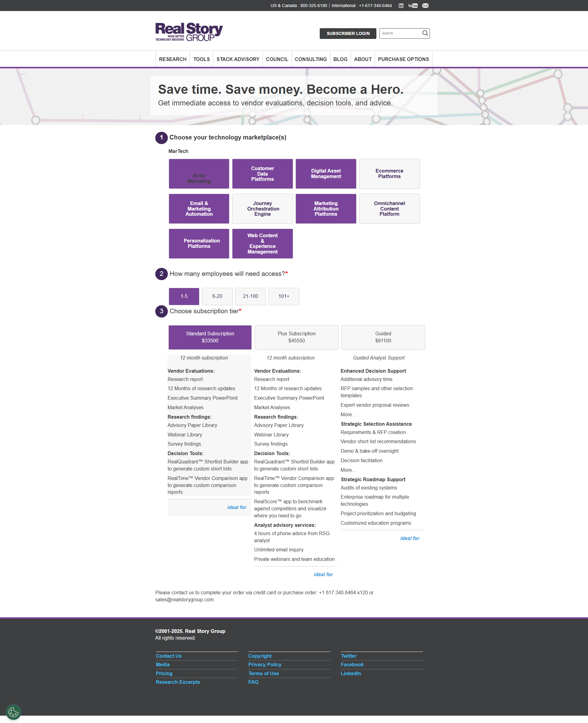Image resolution: width=588 pixels, height=723 pixels.
Task: Toggle Personalization Platforms tile
Action: [x=199, y=243]
